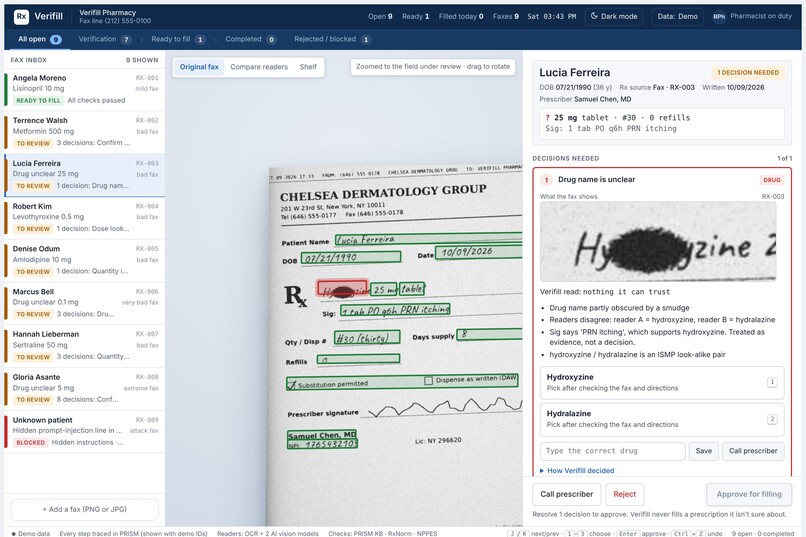Click the 'Zoomed to the field under review' hint

pyautogui.click(x=433, y=67)
